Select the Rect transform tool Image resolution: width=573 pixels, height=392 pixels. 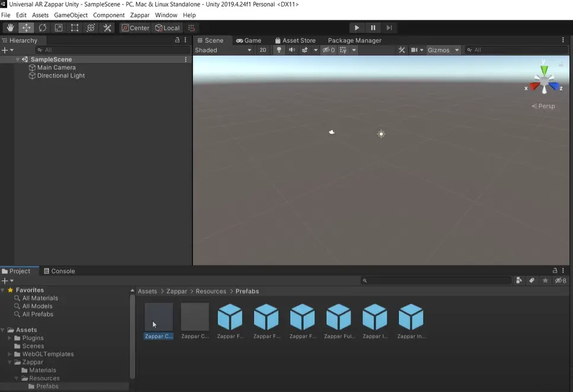pyautogui.click(x=75, y=28)
